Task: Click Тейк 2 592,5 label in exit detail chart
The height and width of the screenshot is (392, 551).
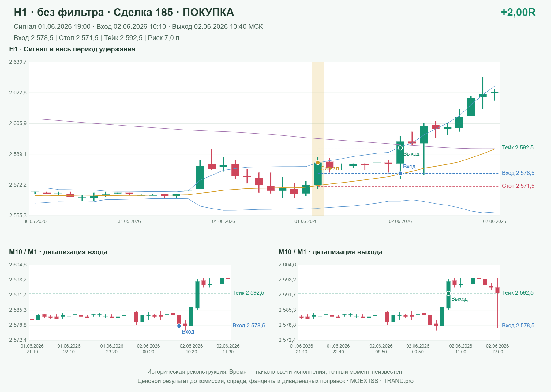Action: [x=518, y=293]
